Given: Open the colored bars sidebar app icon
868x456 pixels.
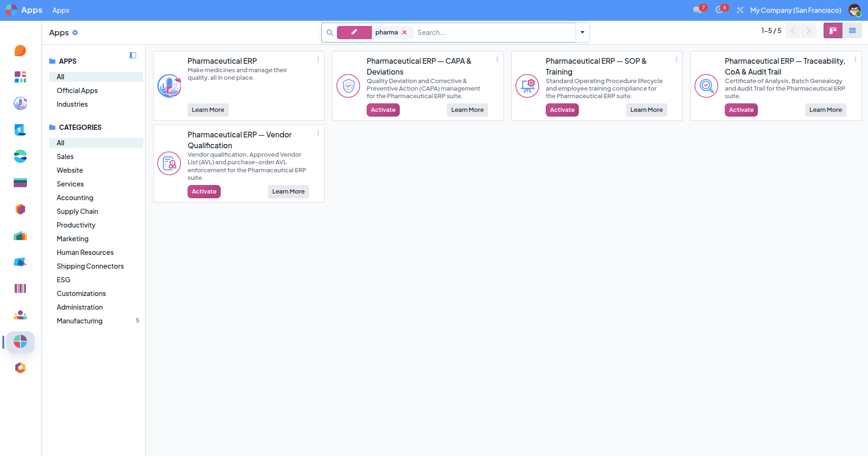Looking at the screenshot, I should pos(20,236).
